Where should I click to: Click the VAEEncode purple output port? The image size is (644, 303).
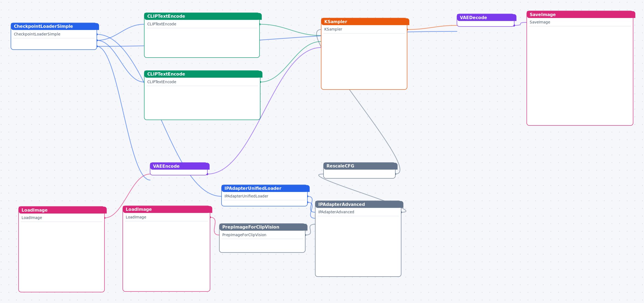[x=207, y=174]
